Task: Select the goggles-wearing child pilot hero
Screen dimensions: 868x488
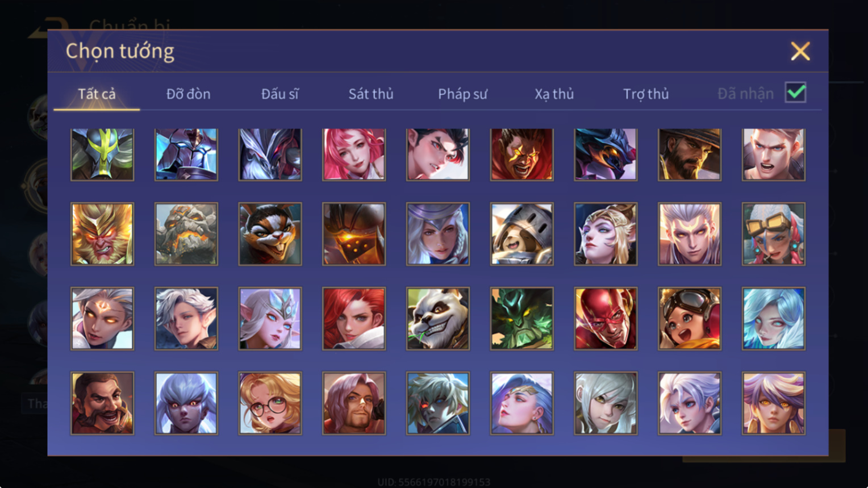Action: (x=690, y=318)
